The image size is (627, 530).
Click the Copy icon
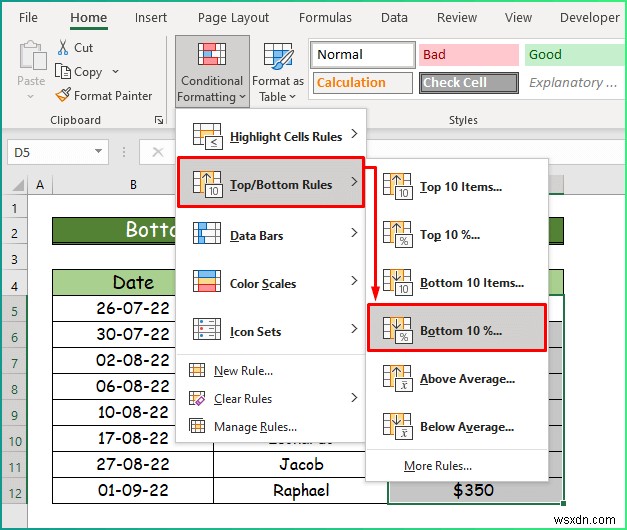click(x=63, y=71)
